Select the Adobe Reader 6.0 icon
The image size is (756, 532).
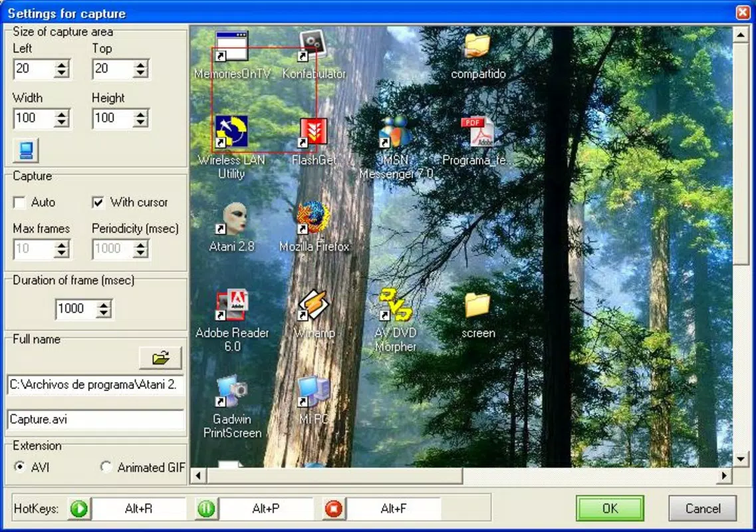click(232, 305)
